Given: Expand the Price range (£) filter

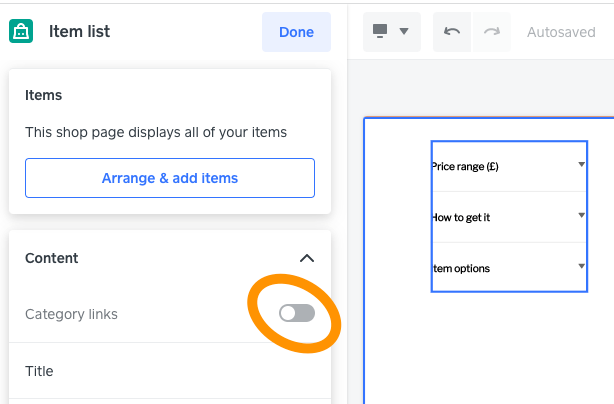Looking at the screenshot, I should 465,166.
